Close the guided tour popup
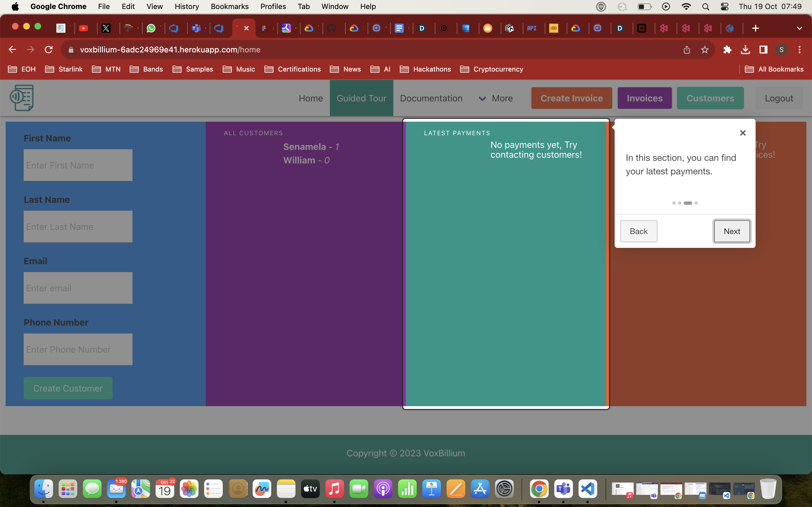The height and width of the screenshot is (507, 812). tap(743, 133)
